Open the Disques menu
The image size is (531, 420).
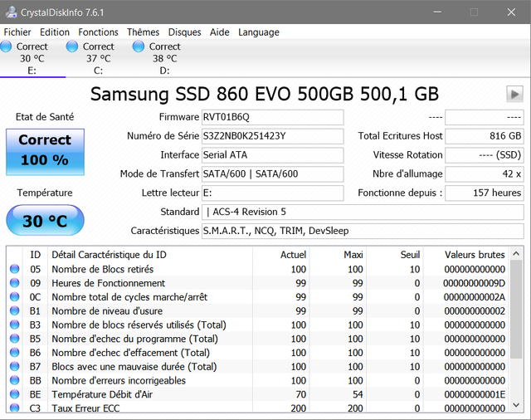point(184,32)
